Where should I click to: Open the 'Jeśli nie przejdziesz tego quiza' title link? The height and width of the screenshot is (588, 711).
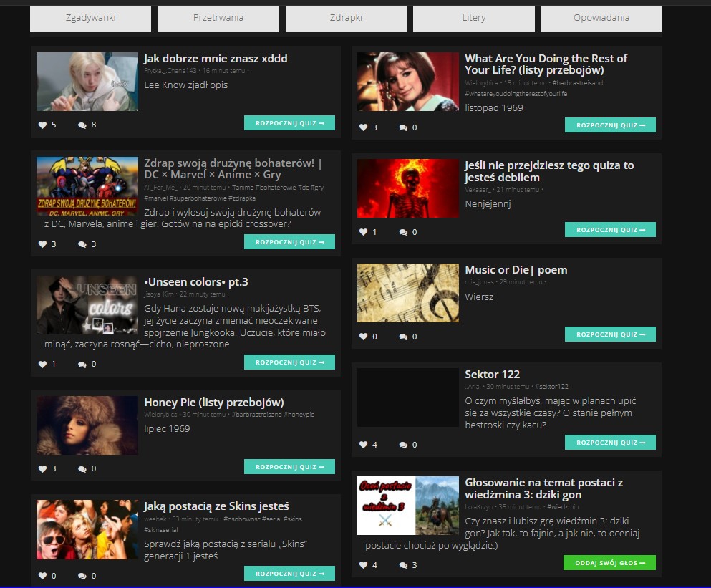pyautogui.click(x=549, y=171)
